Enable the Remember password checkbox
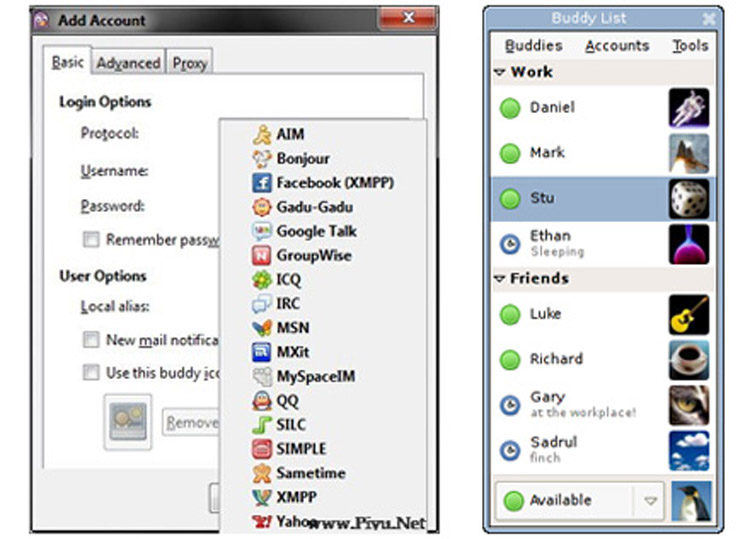 coord(91,239)
